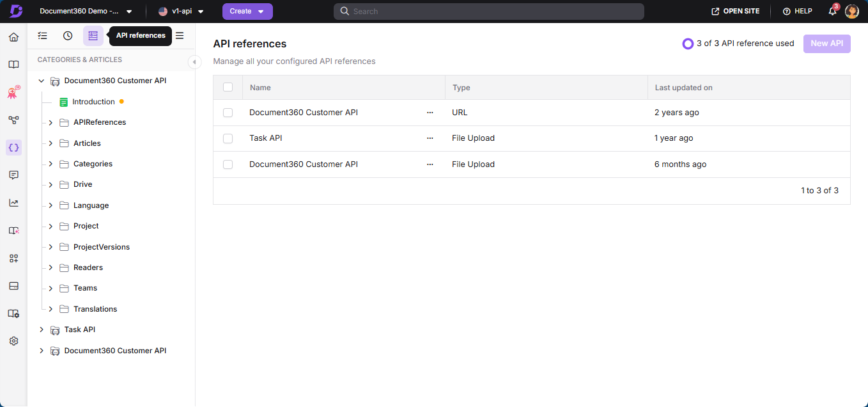Open the v1-api version dropdown
868x407 pixels.
181,12
